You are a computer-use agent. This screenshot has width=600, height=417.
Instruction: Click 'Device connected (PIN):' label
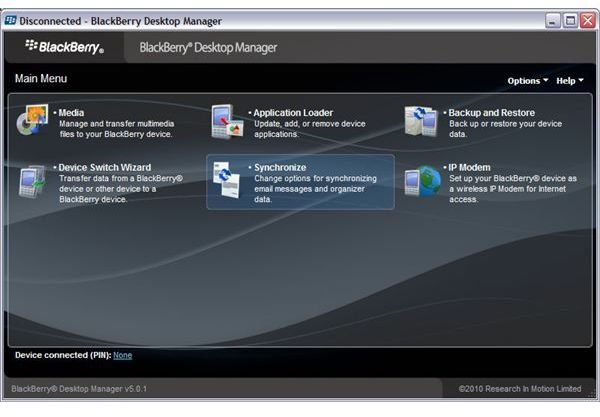click(x=63, y=355)
